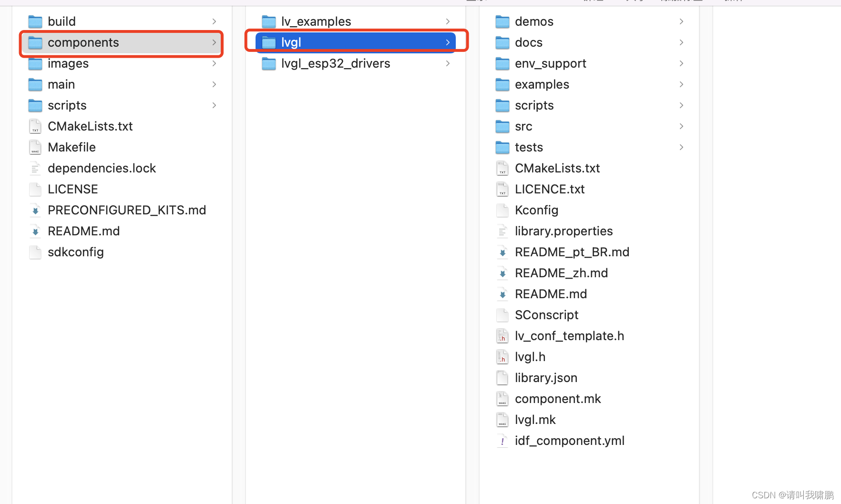841x504 pixels.
Task: Select third-column CMakeLists.txt file name
Action: [557, 168]
